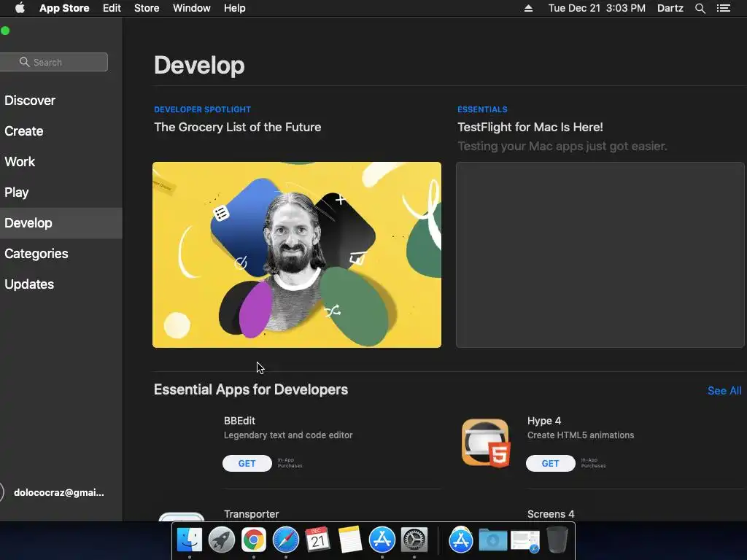Screen dimensions: 747x560
Task: Click "TestFlight for Mac Is Here!" title
Action: click(530, 127)
